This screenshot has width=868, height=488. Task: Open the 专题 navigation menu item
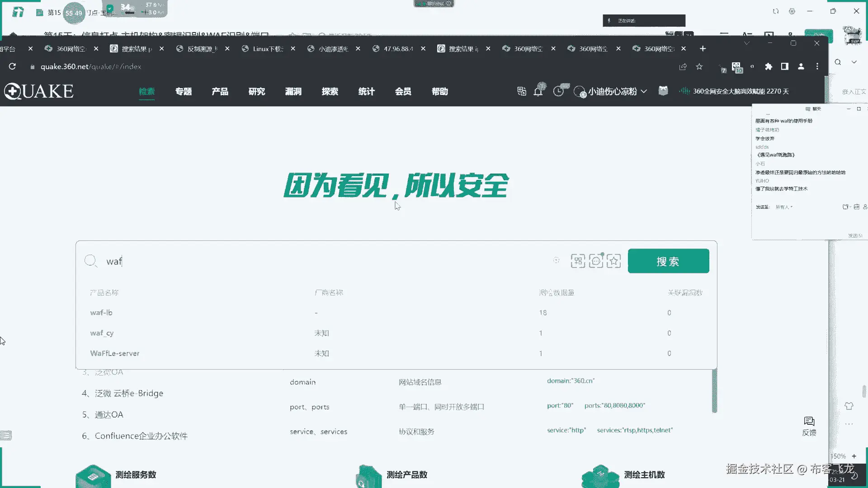[x=184, y=91]
